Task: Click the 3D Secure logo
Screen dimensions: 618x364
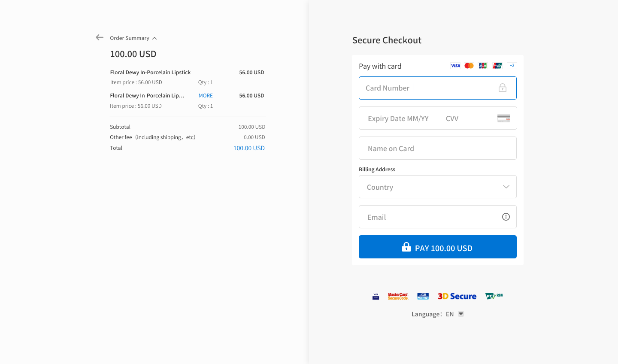Action: (457, 296)
